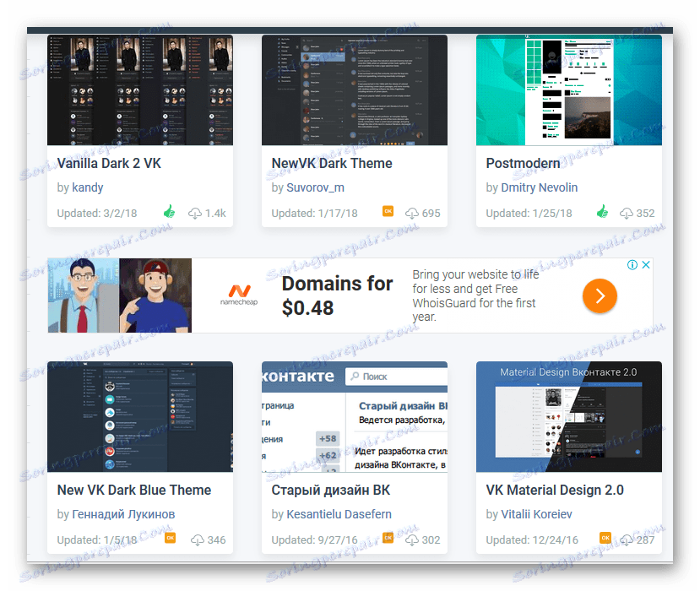This screenshot has width=700, height=591.
Task: Click the Старый дизайн ВК title
Action: click(x=331, y=491)
